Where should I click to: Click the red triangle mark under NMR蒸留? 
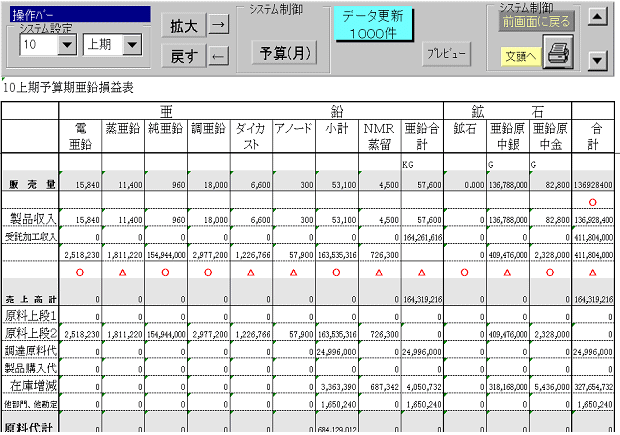tap(379, 272)
